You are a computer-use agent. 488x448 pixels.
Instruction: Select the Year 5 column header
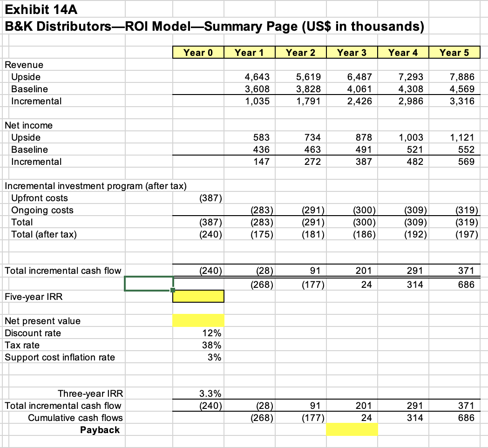point(454,52)
